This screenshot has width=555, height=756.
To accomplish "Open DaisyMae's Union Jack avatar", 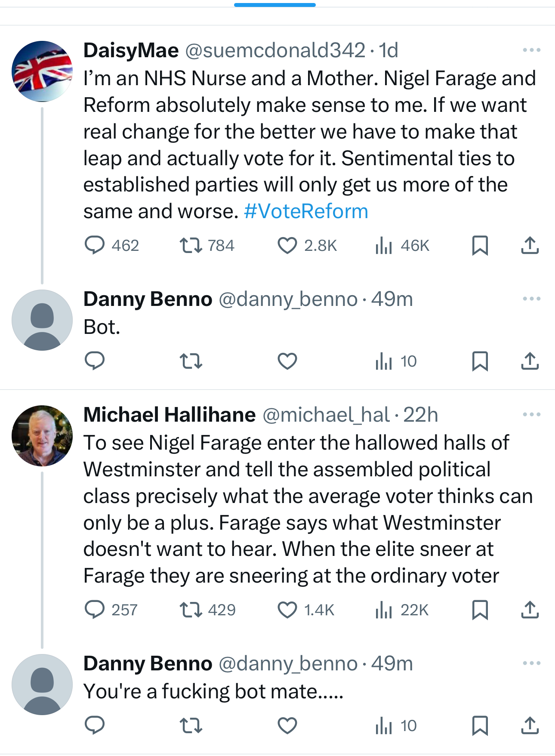I will 42,71.
